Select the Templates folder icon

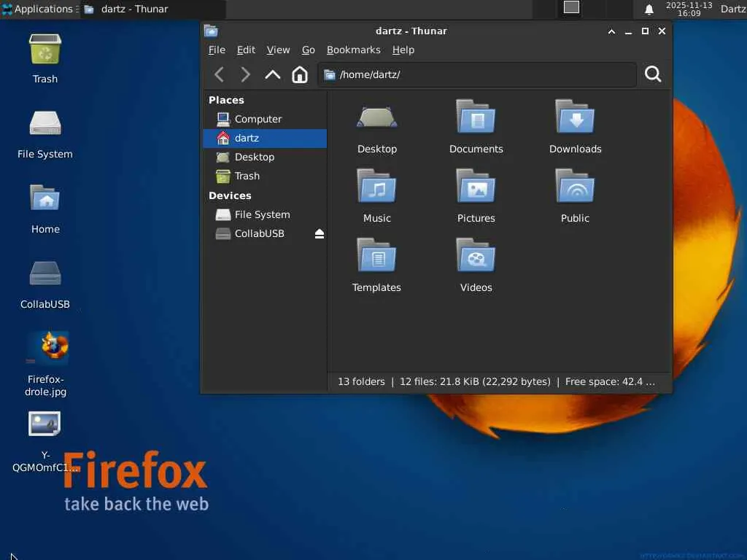pyautogui.click(x=377, y=255)
